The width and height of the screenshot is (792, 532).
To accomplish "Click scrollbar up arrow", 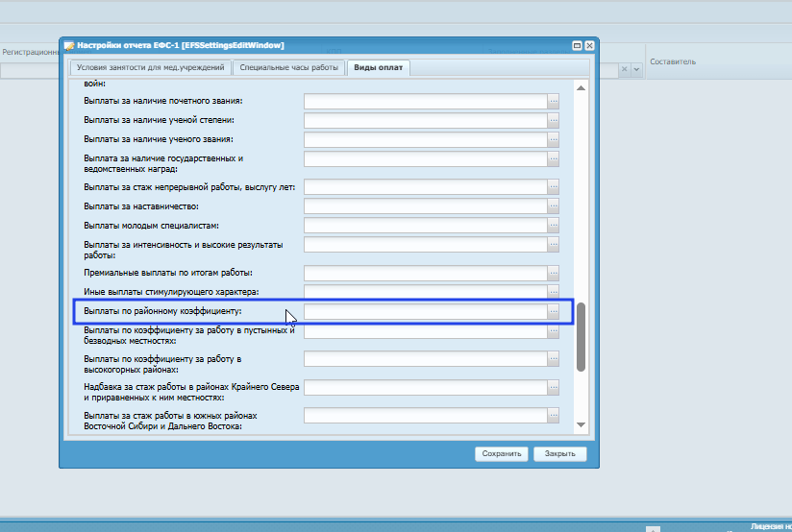I will pyautogui.click(x=581, y=87).
